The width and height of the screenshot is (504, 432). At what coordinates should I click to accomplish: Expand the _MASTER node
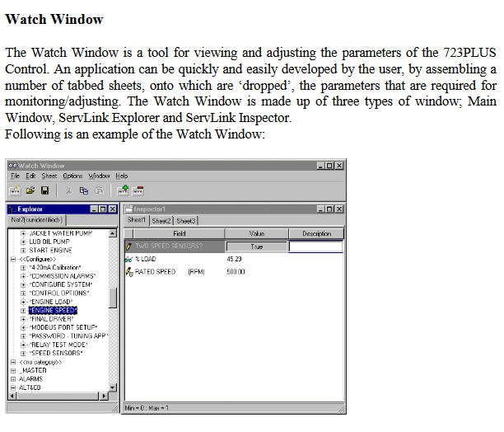[x=13, y=370]
